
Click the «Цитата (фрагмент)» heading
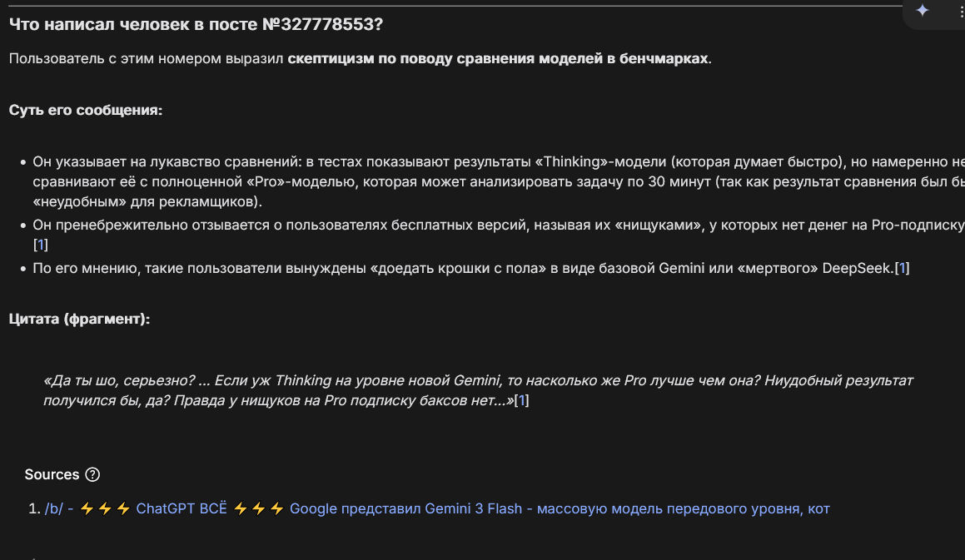79,319
